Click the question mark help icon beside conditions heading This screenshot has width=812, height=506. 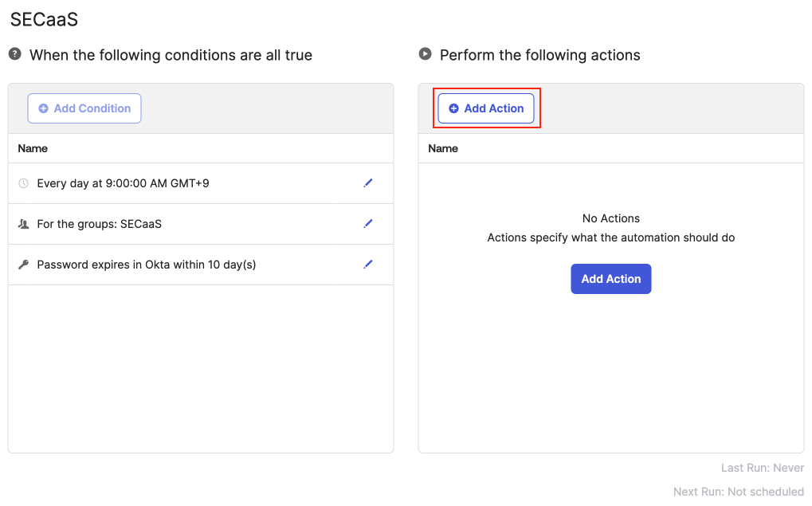14,54
